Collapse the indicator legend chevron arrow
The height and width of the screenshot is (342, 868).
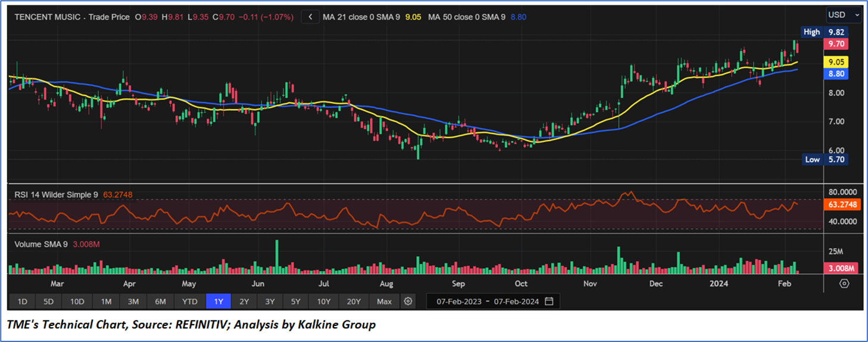pyautogui.click(x=310, y=17)
